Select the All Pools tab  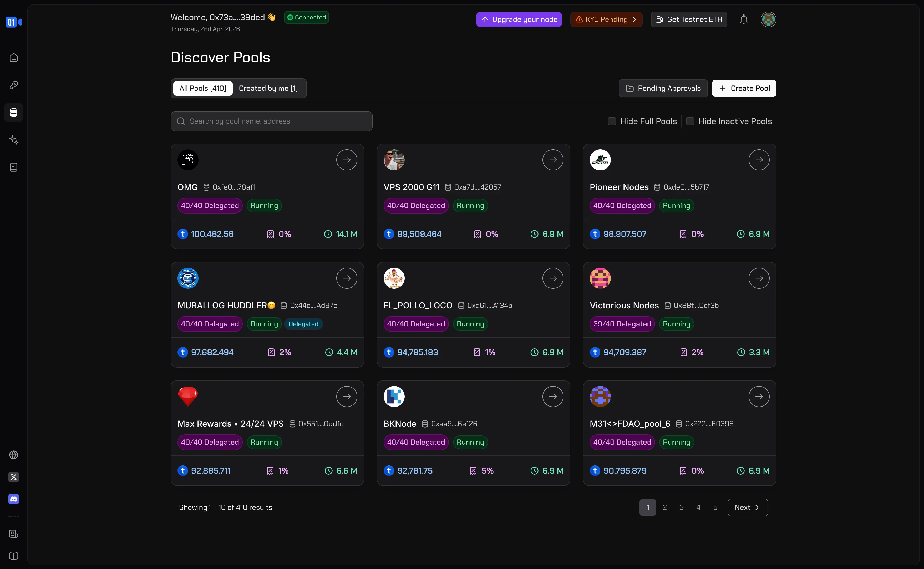pos(202,88)
